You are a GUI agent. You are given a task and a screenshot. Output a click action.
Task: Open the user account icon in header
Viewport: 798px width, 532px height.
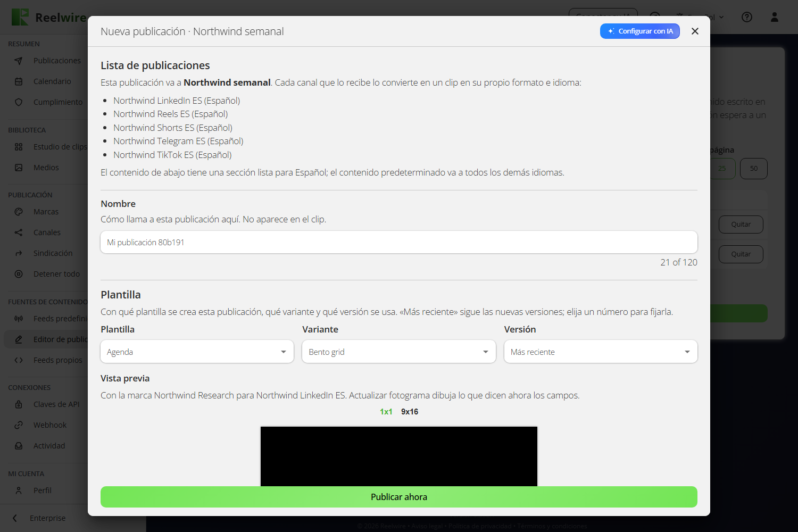[775, 17]
